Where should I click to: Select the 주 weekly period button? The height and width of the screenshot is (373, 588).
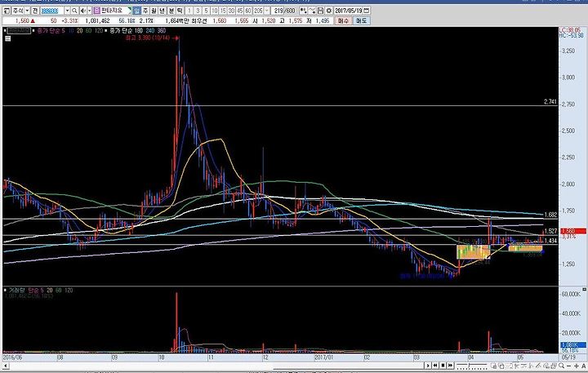145,11
